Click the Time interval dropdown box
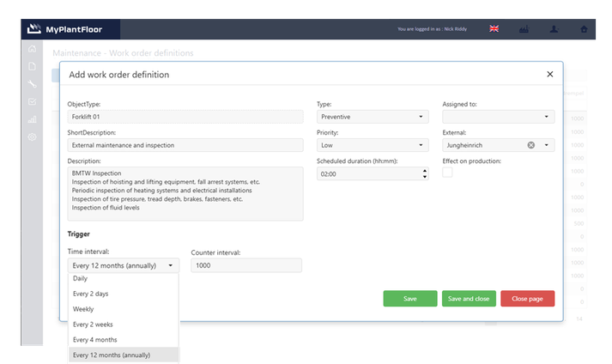This screenshot has height=364, width=612. click(124, 265)
